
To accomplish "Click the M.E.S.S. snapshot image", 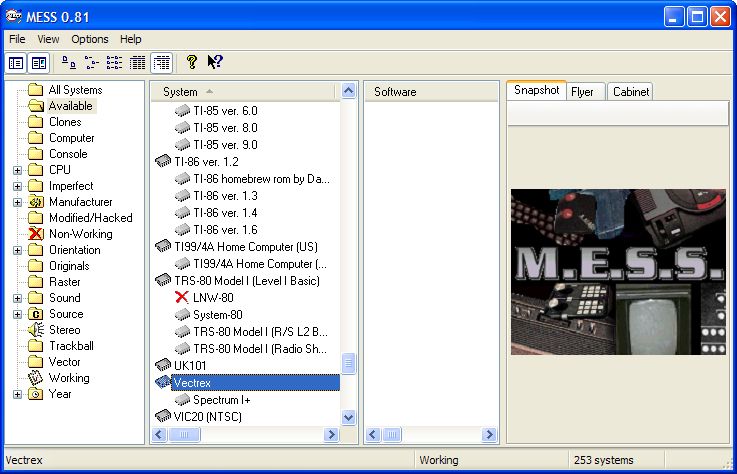I will 618,272.
